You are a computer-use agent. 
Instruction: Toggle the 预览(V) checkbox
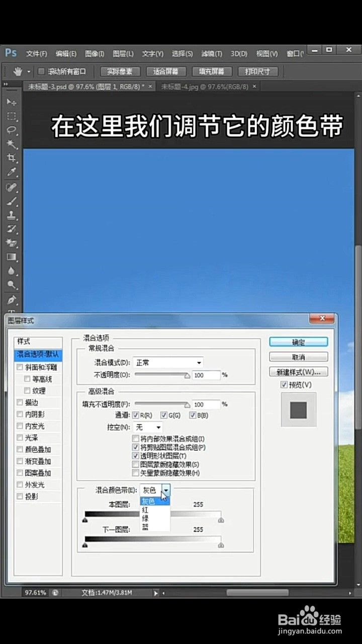click(284, 385)
